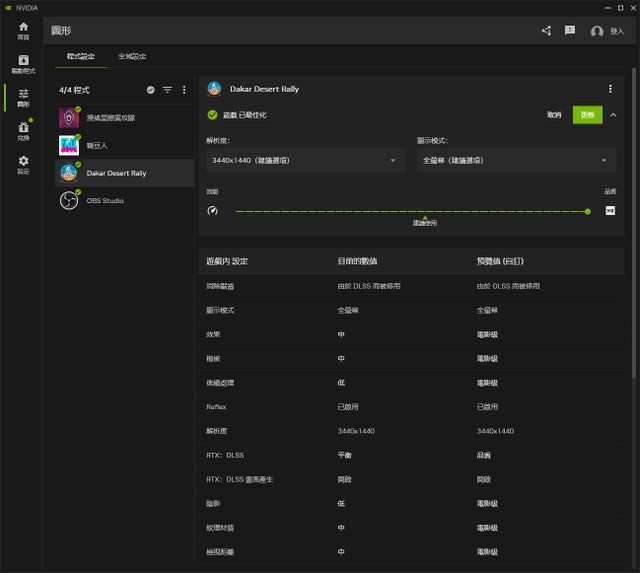Click the first purple game thumbnail in list
The image size is (640, 573).
click(69, 118)
